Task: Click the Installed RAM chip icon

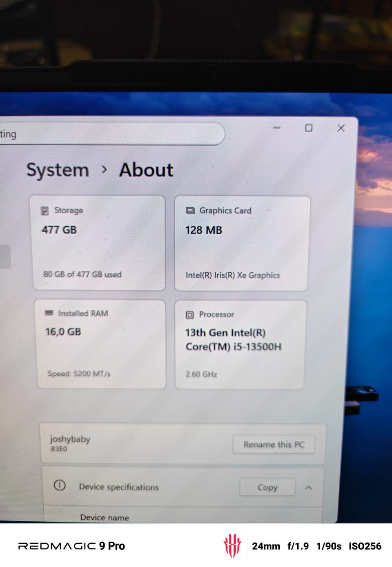Action: tap(49, 313)
